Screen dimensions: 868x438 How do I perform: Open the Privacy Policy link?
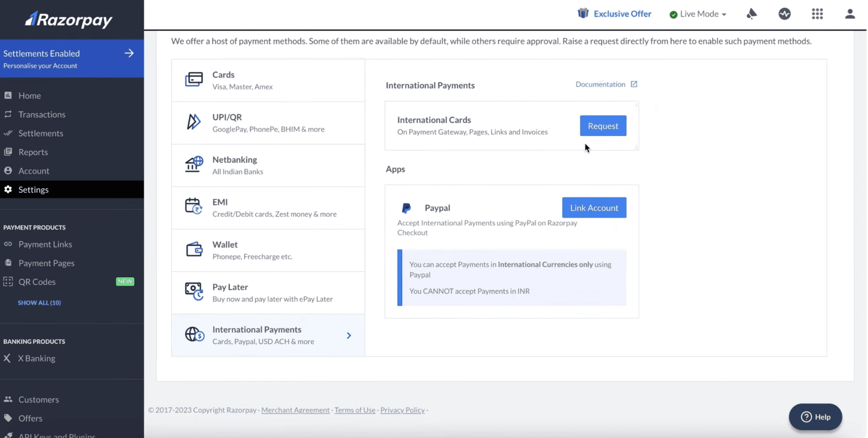click(x=402, y=410)
